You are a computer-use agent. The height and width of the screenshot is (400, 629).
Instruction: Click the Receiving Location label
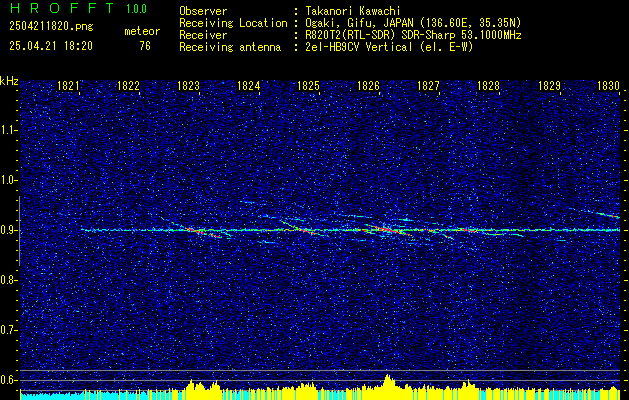(233, 23)
